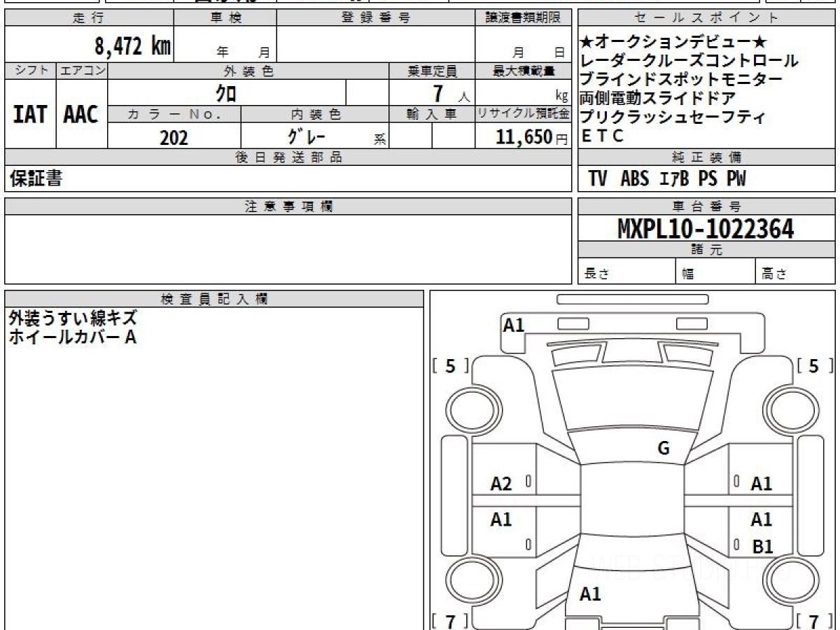This screenshot has width=840, height=630.
Task: Select the color number 202
Action: pyautogui.click(x=174, y=137)
